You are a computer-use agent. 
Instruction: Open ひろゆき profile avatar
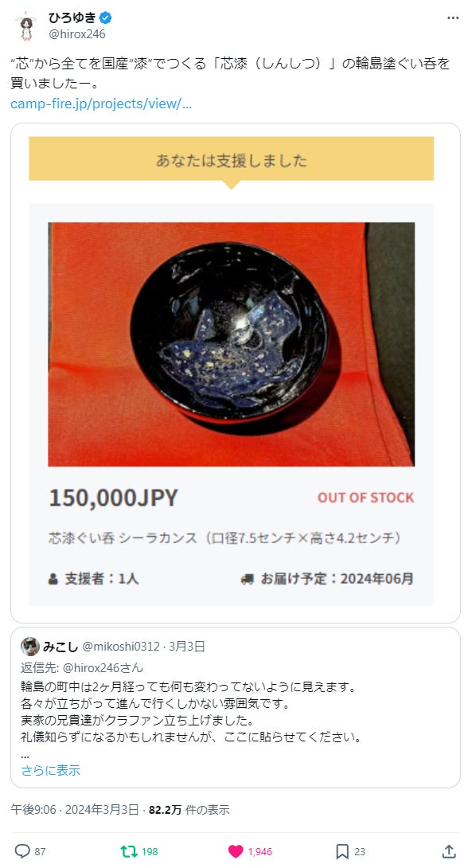pyautogui.click(x=25, y=26)
